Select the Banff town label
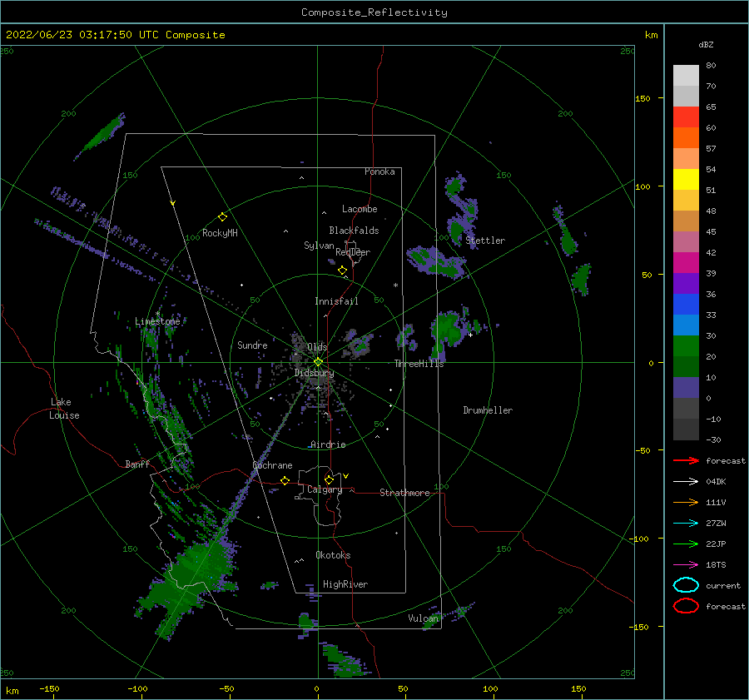 [137, 464]
